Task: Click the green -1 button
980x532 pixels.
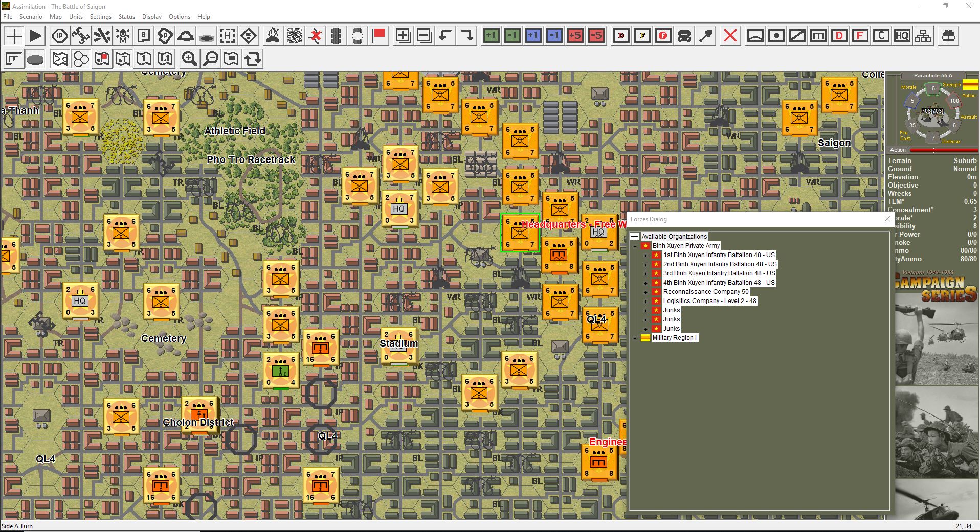Action: pos(512,36)
